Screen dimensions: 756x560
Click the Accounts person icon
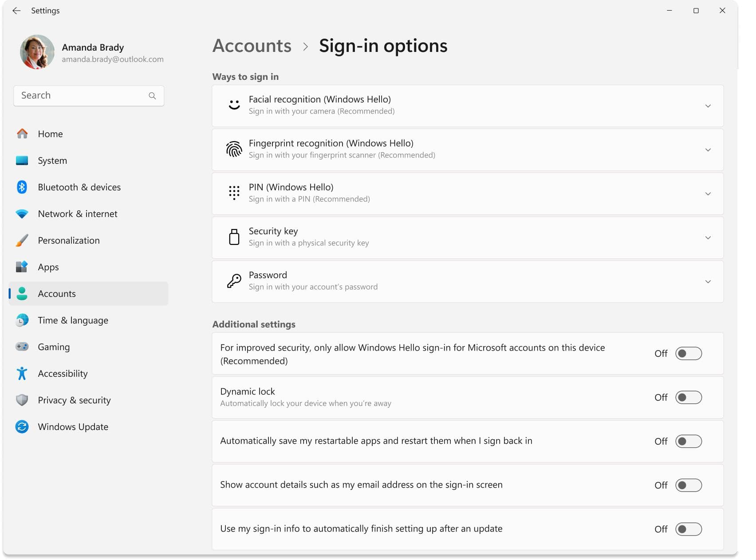[22, 293]
